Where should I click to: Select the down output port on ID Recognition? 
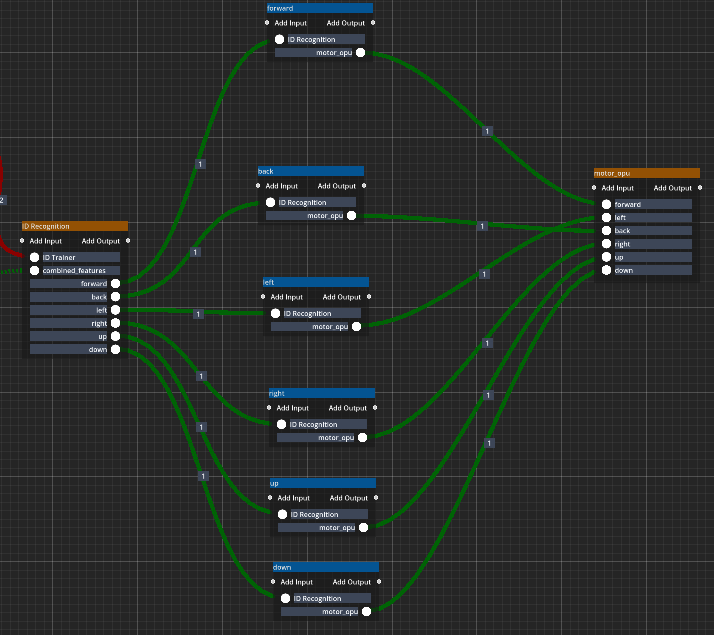(116, 349)
